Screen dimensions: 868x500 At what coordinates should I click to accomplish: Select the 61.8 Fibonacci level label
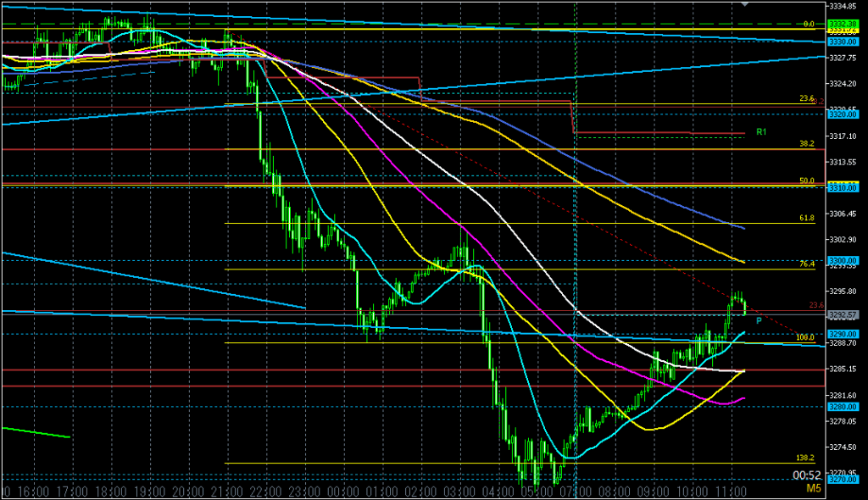point(807,218)
